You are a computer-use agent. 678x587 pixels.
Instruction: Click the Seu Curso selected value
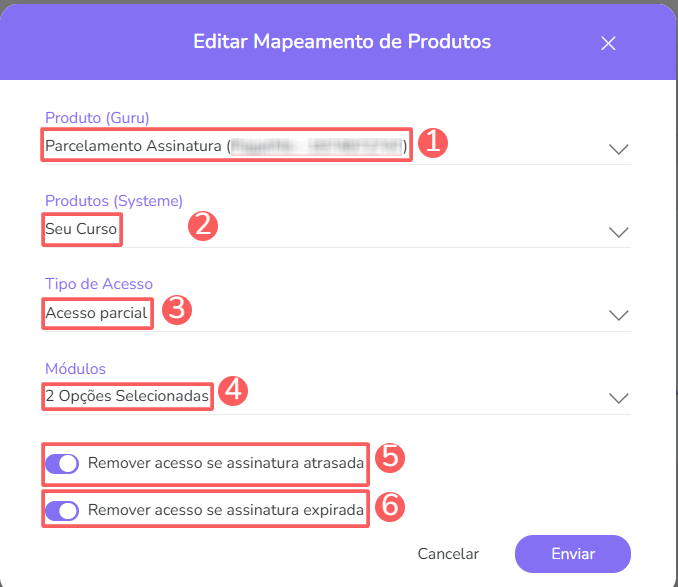pyautogui.click(x=82, y=230)
